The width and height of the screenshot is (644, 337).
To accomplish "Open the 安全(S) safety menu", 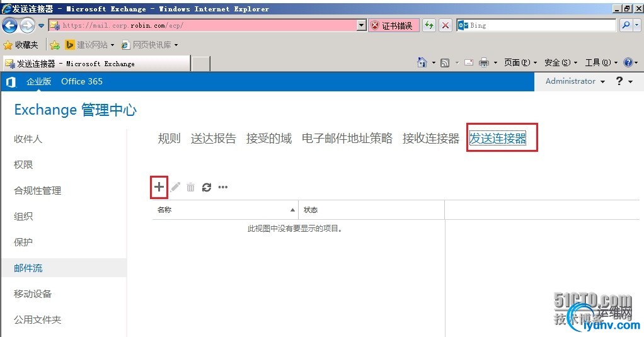I will [x=561, y=63].
